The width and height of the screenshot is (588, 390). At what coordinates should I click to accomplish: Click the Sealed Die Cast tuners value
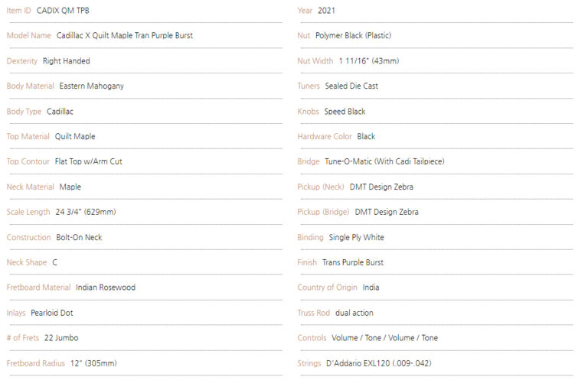coord(351,86)
